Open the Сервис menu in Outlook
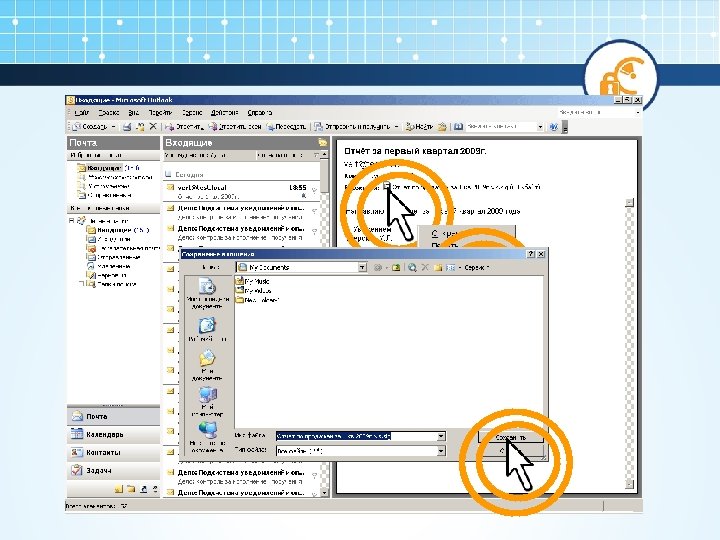 192,112
